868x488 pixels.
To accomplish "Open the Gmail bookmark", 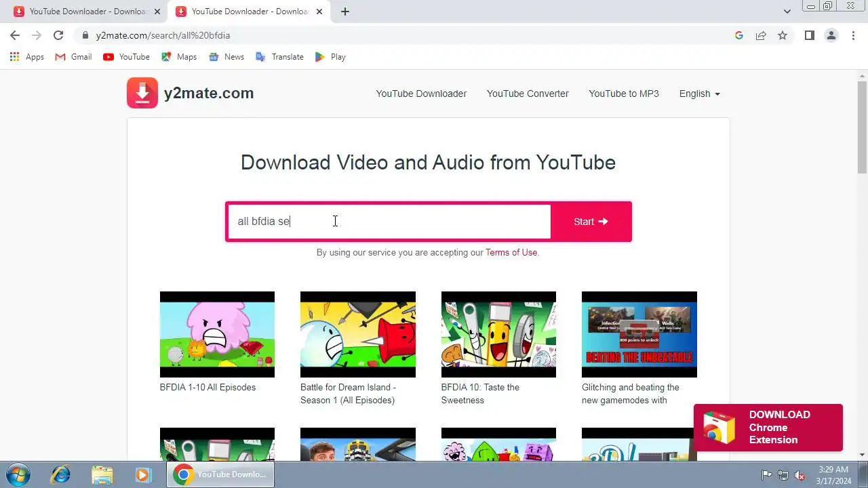I will tap(73, 57).
